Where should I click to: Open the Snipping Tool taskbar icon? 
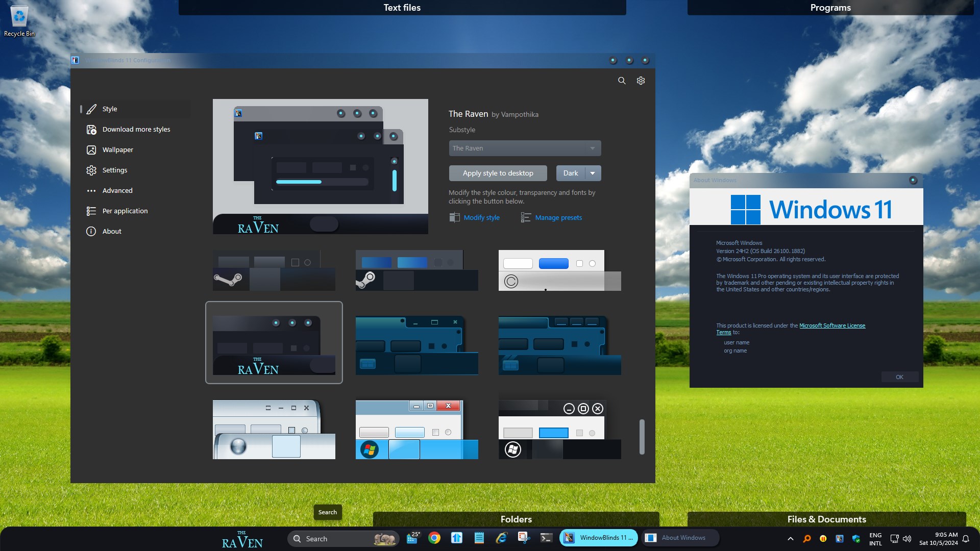pos(524,538)
